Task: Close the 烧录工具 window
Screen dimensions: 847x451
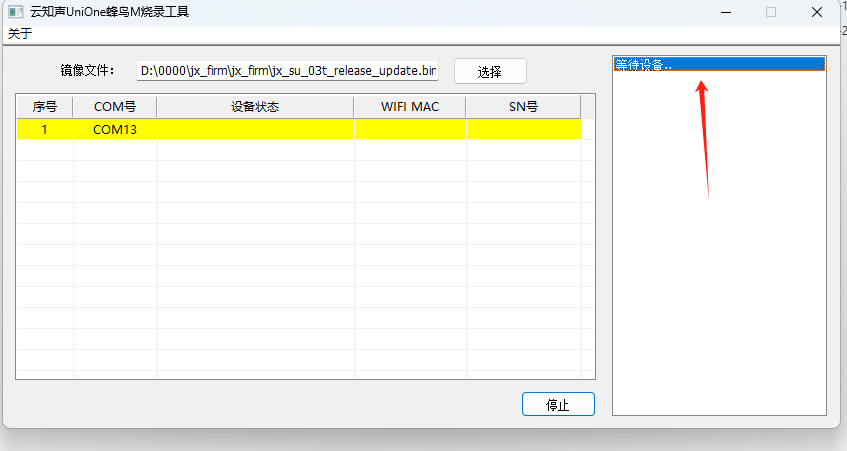Action: click(816, 12)
